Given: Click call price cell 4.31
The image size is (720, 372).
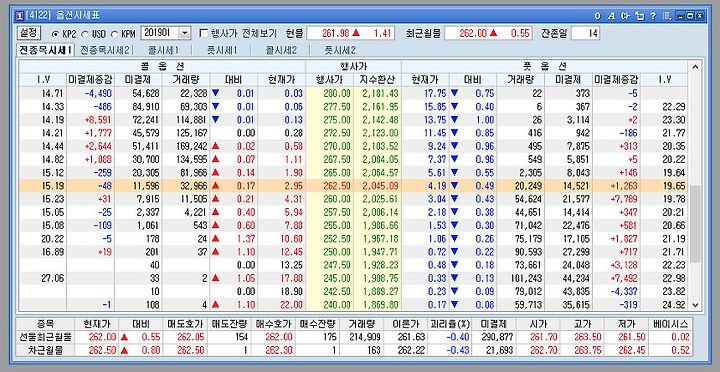Looking at the screenshot, I should point(281,199).
